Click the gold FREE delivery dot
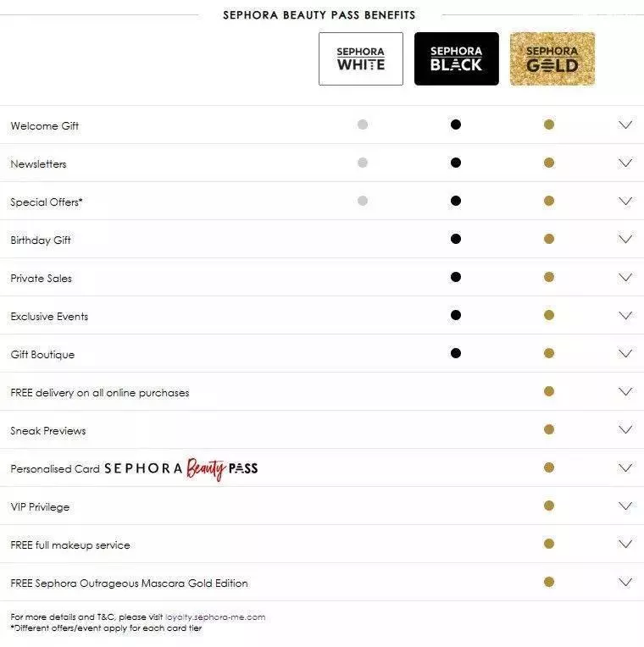Image resolution: width=644 pixels, height=647 pixels. [548, 391]
